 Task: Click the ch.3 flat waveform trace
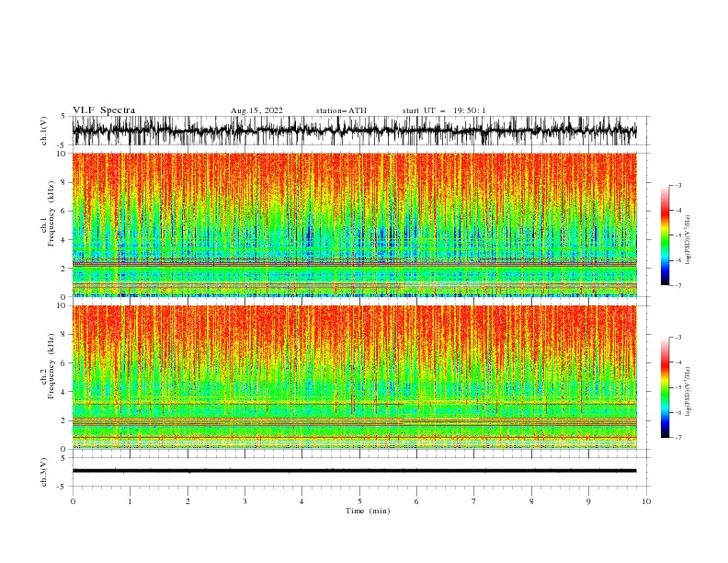(354, 471)
